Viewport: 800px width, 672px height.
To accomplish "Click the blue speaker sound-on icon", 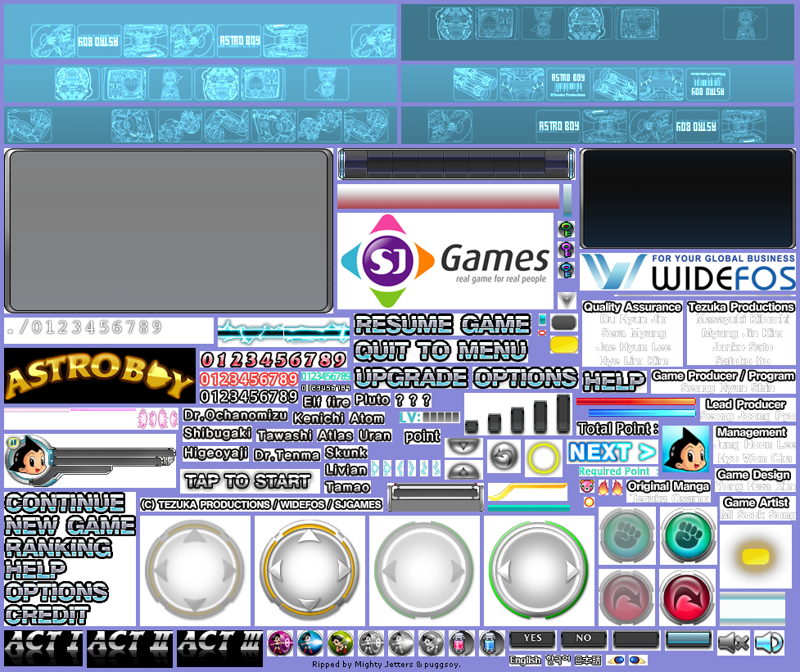I will pyautogui.click(x=769, y=643).
